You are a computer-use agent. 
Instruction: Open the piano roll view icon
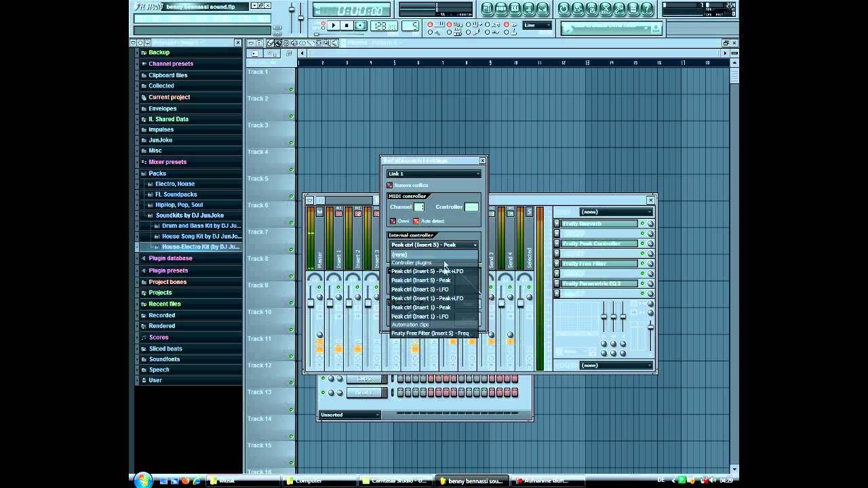(x=515, y=9)
